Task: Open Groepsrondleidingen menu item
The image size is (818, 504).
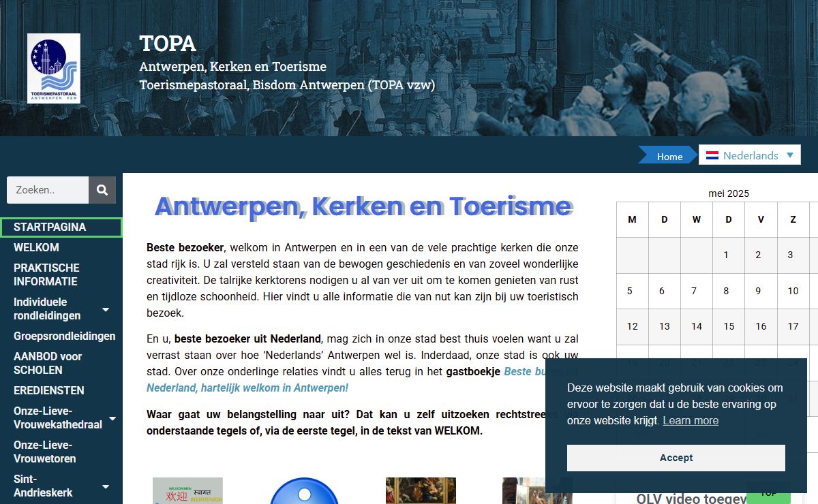Action: tap(65, 336)
